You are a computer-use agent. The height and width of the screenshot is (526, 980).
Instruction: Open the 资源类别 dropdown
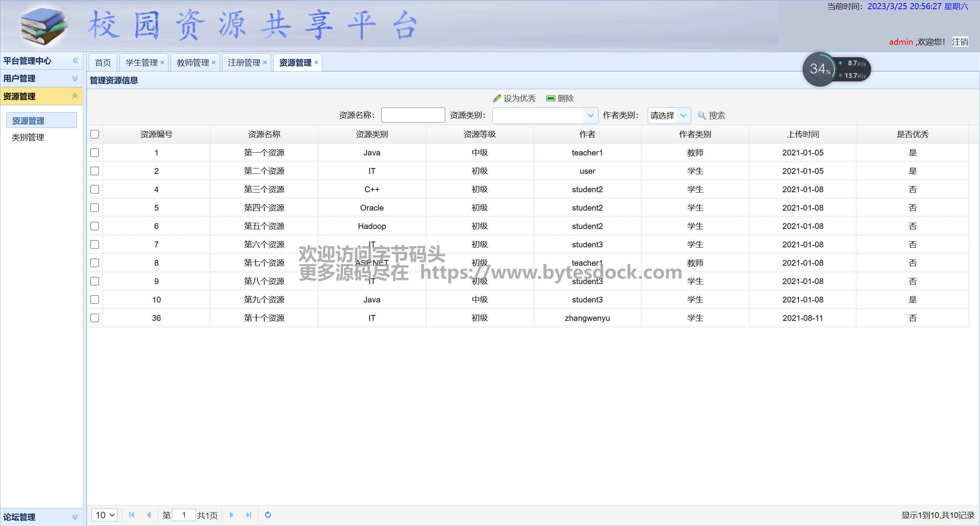point(590,115)
